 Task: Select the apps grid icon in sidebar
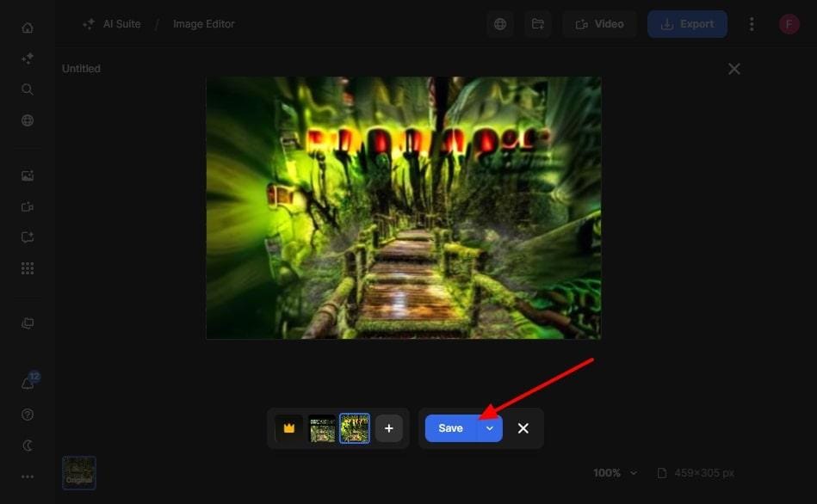coord(27,267)
